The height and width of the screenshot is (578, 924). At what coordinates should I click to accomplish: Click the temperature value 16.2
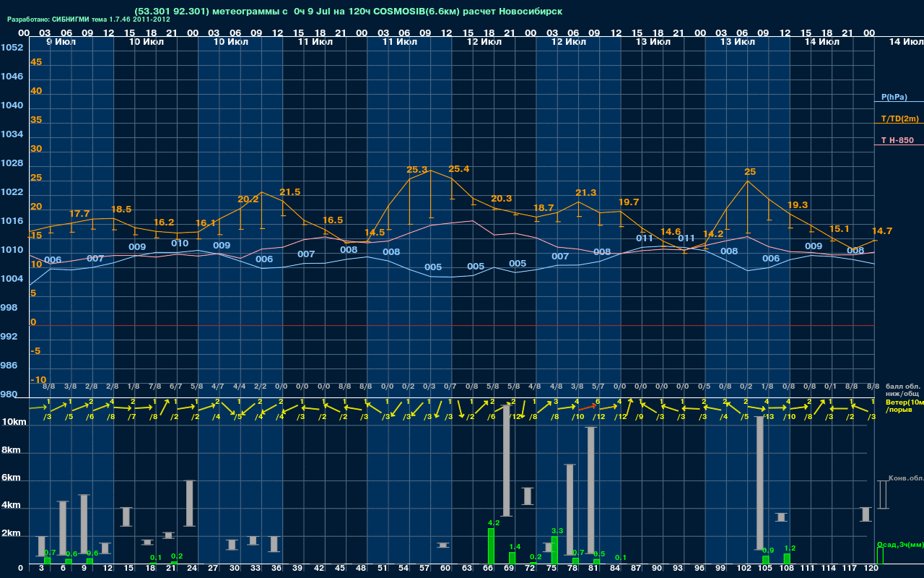(164, 223)
